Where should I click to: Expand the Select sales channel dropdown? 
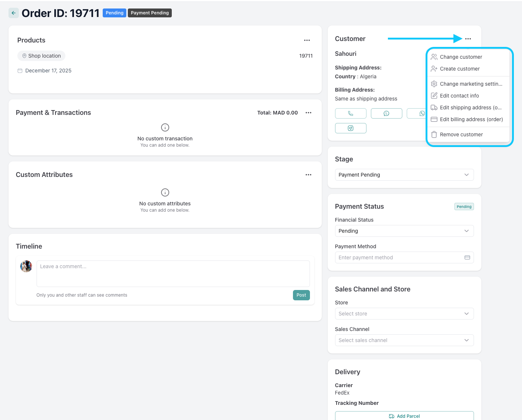(x=404, y=340)
